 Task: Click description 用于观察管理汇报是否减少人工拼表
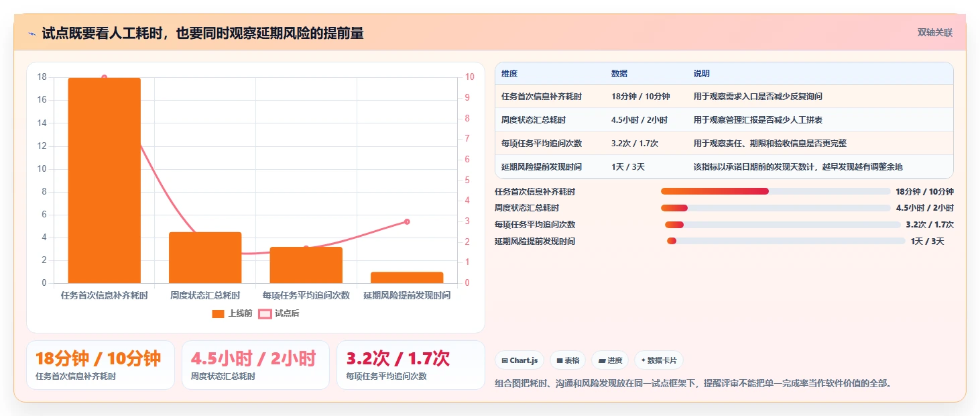tap(758, 120)
